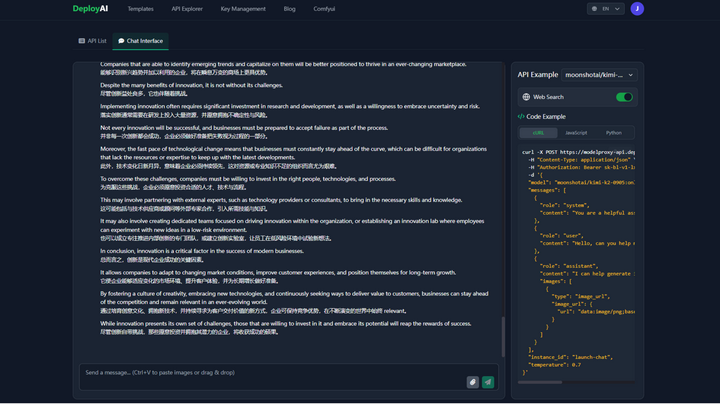Click the send message paper plane button
Image resolution: width=720 pixels, height=405 pixels.
coord(488,382)
